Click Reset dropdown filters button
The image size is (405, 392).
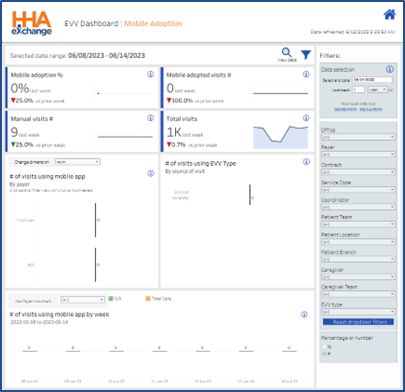click(358, 322)
